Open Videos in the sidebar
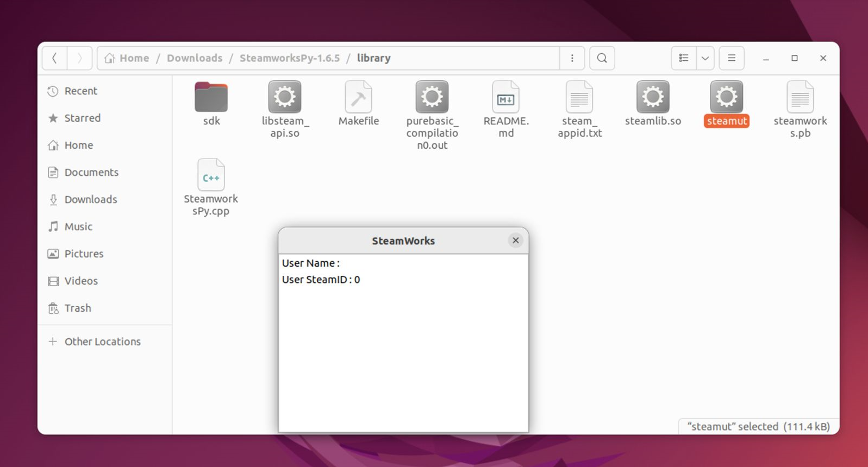The height and width of the screenshot is (467, 868). pyautogui.click(x=105, y=281)
